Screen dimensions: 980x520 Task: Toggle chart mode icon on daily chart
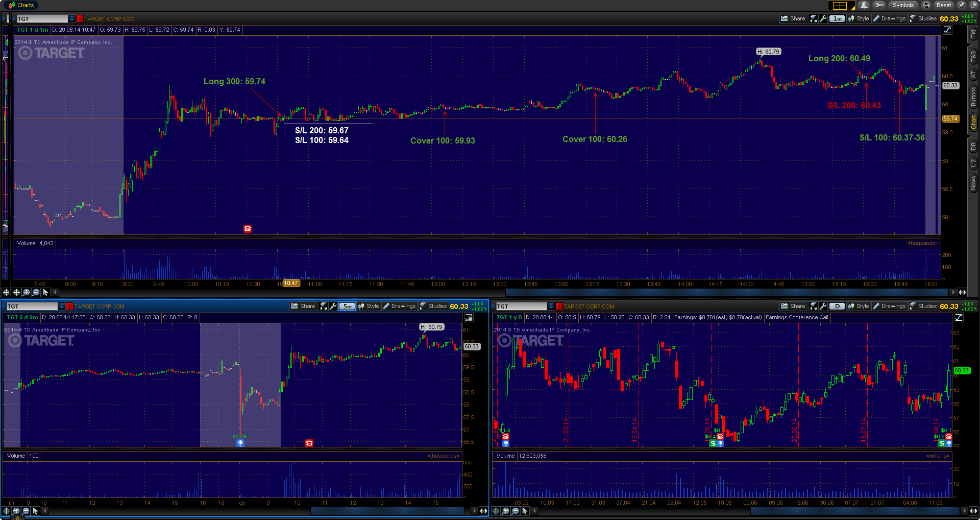[959, 318]
